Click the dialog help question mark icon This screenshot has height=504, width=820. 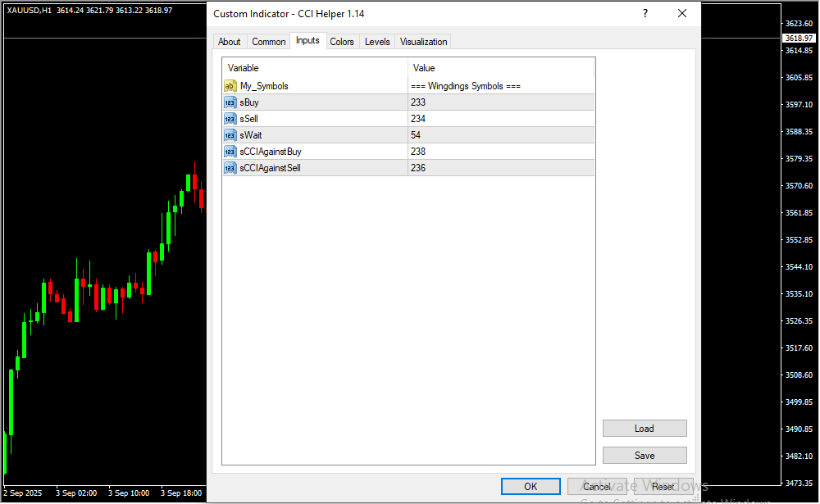pos(645,14)
